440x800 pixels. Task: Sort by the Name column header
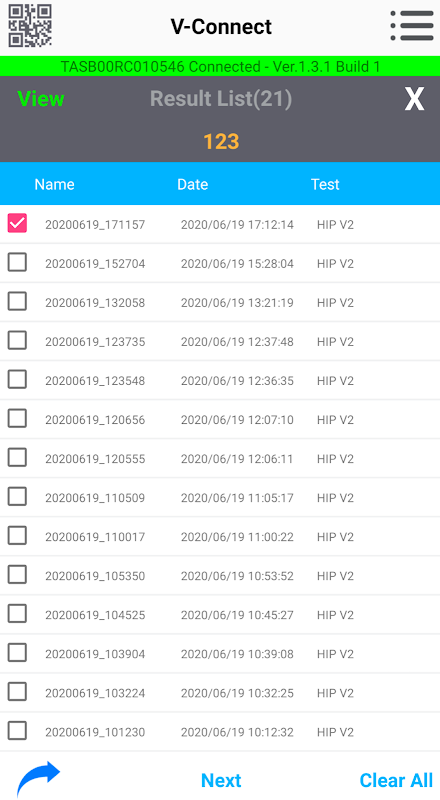(55, 184)
